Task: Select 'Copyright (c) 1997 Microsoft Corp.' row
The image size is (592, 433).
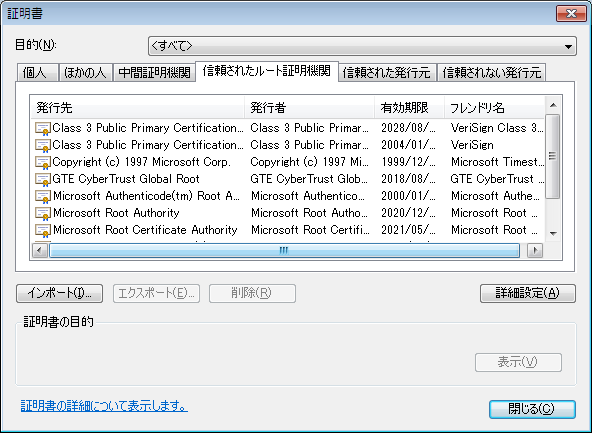Action: [289, 162]
